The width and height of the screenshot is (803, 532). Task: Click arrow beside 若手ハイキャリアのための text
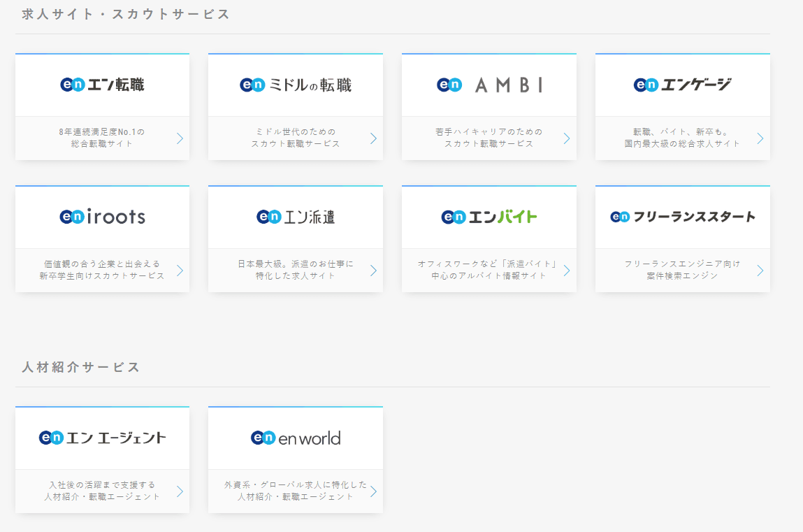point(566,138)
